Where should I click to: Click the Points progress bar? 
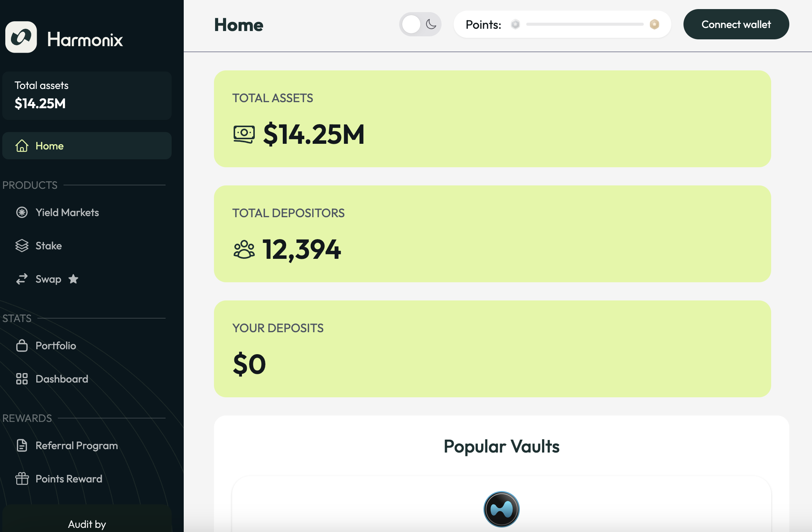(584, 25)
